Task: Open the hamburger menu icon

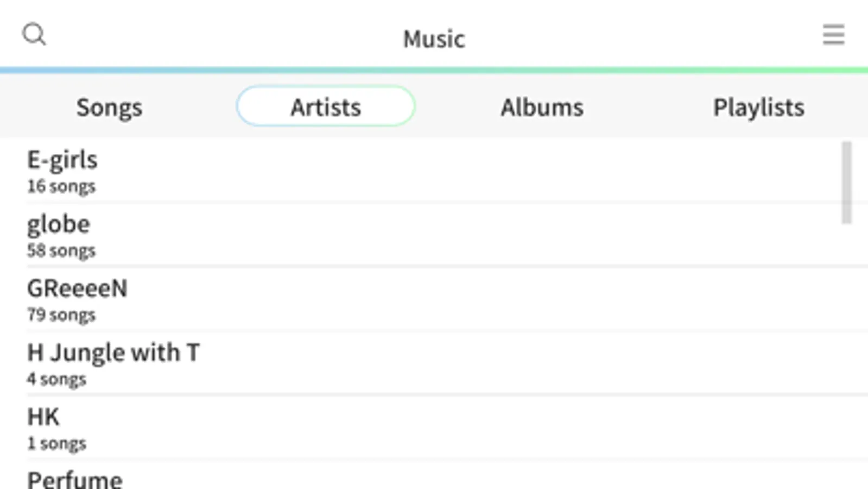Action: [833, 34]
